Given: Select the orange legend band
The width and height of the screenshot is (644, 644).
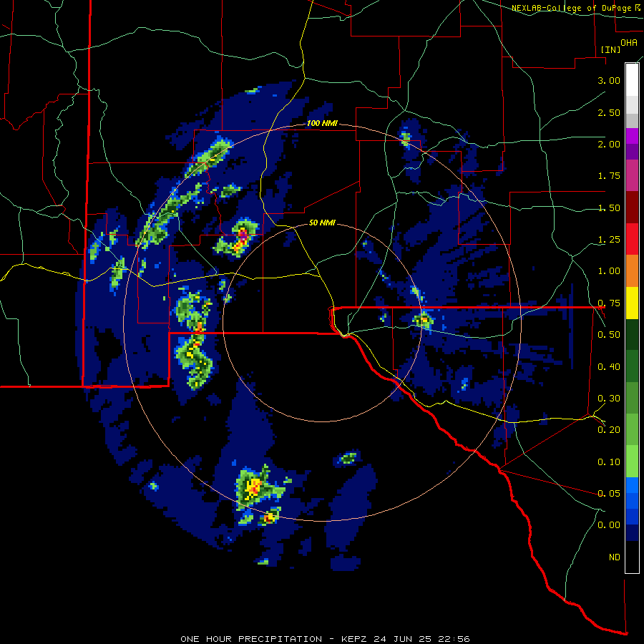Looking at the screenshot, I should point(632,271).
